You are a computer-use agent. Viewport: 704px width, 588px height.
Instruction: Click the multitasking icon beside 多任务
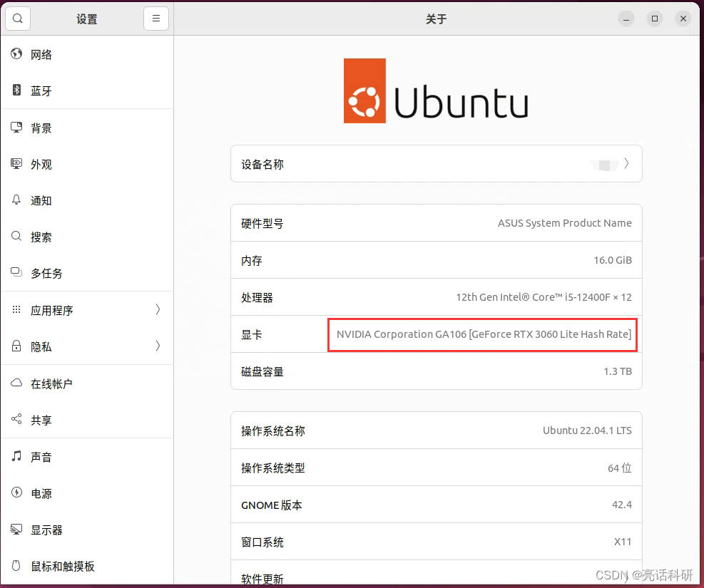(x=16, y=273)
